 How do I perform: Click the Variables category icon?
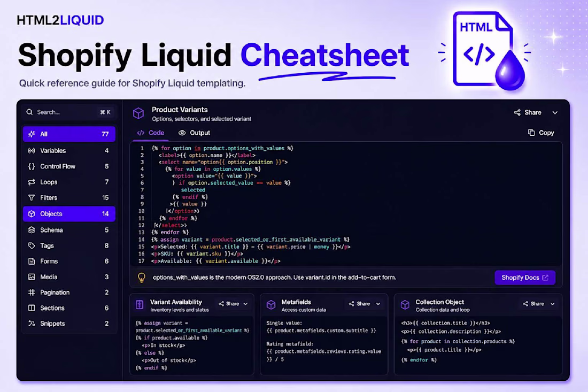[x=32, y=150]
